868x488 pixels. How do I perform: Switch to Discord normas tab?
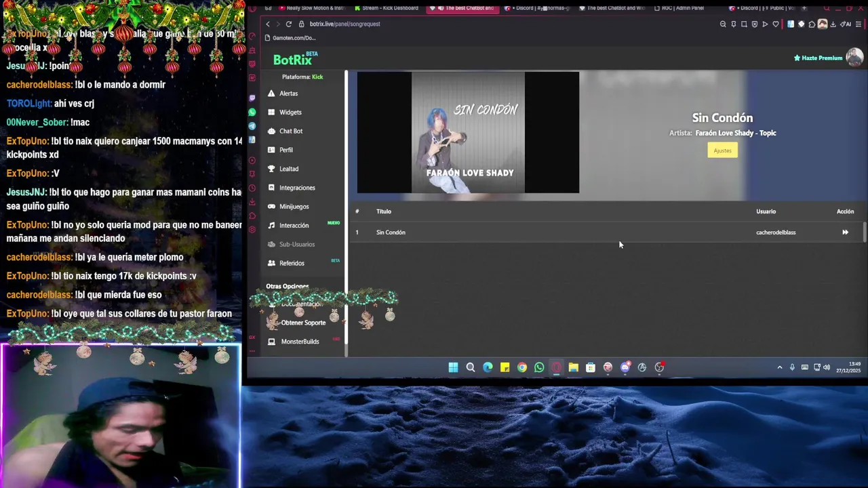coord(536,8)
